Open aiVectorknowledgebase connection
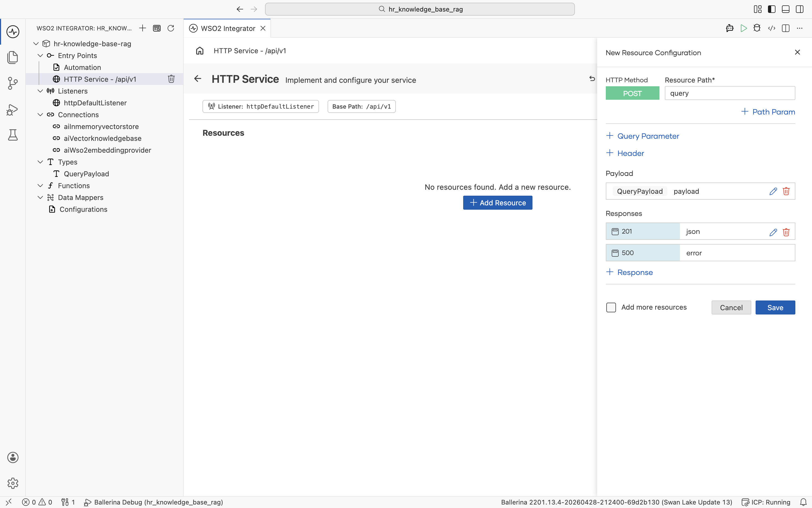The width and height of the screenshot is (812, 508). 102,138
